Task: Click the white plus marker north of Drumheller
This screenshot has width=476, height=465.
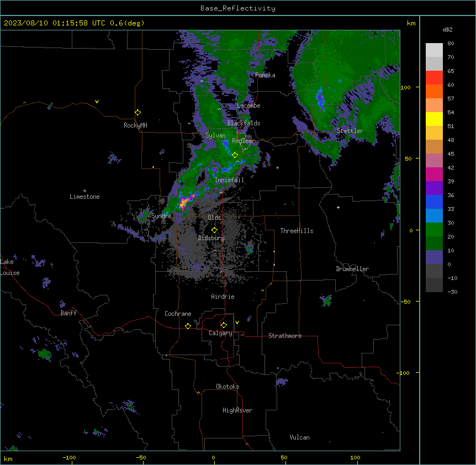Action: tap(338, 207)
